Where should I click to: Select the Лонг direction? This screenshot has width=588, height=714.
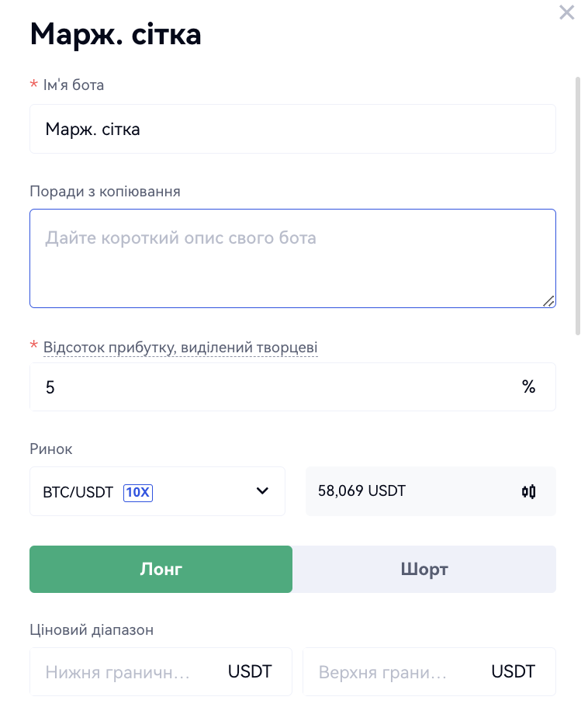(161, 569)
